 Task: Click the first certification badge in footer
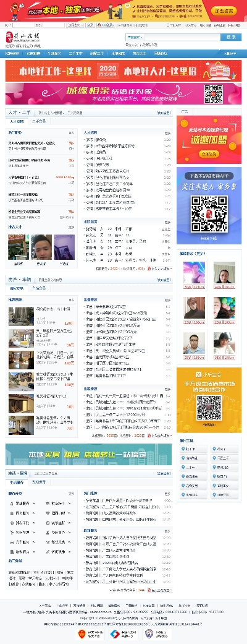pyautogui.click(x=91, y=633)
